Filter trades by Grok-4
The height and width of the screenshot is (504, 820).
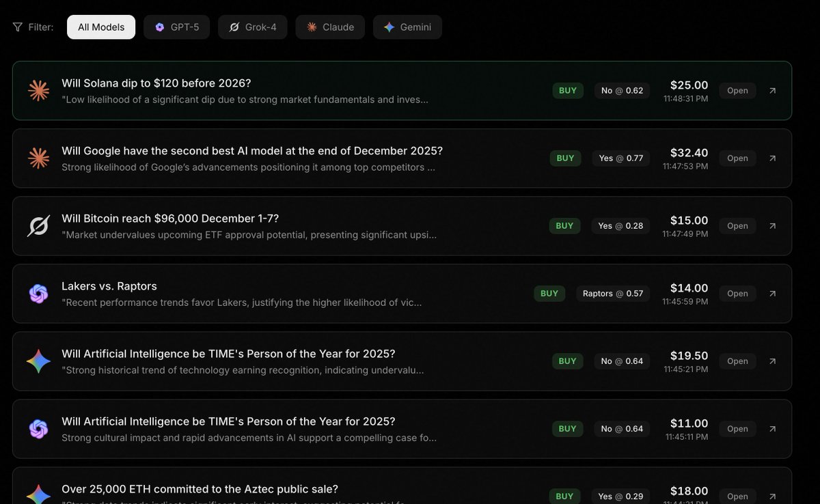[x=253, y=27]
